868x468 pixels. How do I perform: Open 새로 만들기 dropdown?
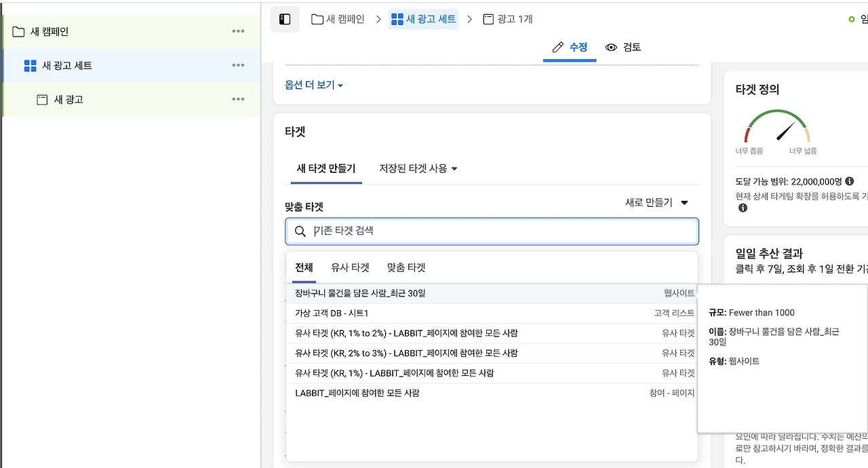[656, 202]
